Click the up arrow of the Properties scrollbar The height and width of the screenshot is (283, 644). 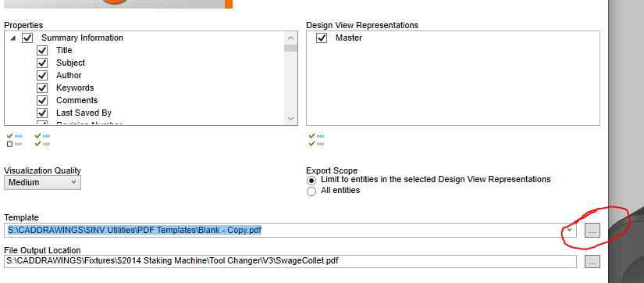point(291,38)
